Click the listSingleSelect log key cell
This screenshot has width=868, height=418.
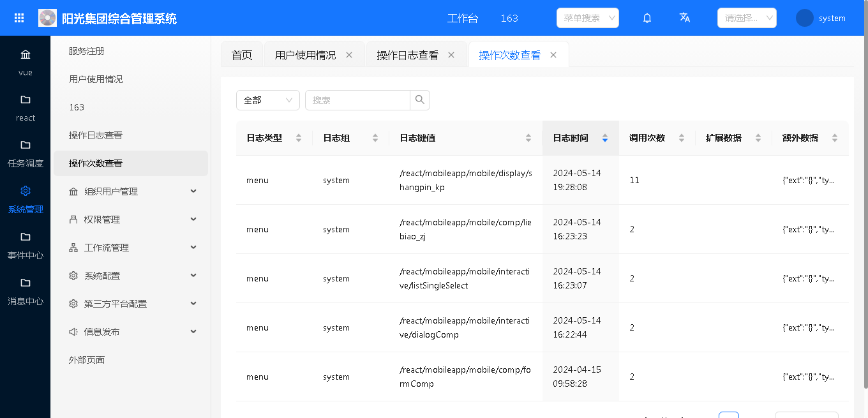pyautogui.click(x=466, y=278)
